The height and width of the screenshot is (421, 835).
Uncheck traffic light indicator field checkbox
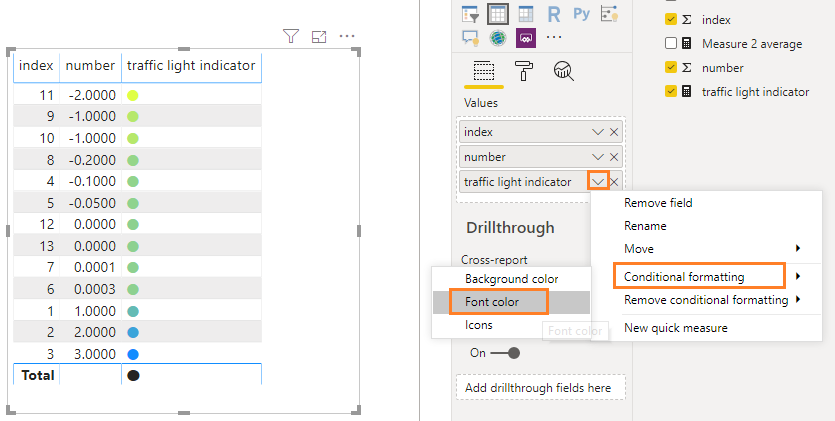[x=671, y=91]
